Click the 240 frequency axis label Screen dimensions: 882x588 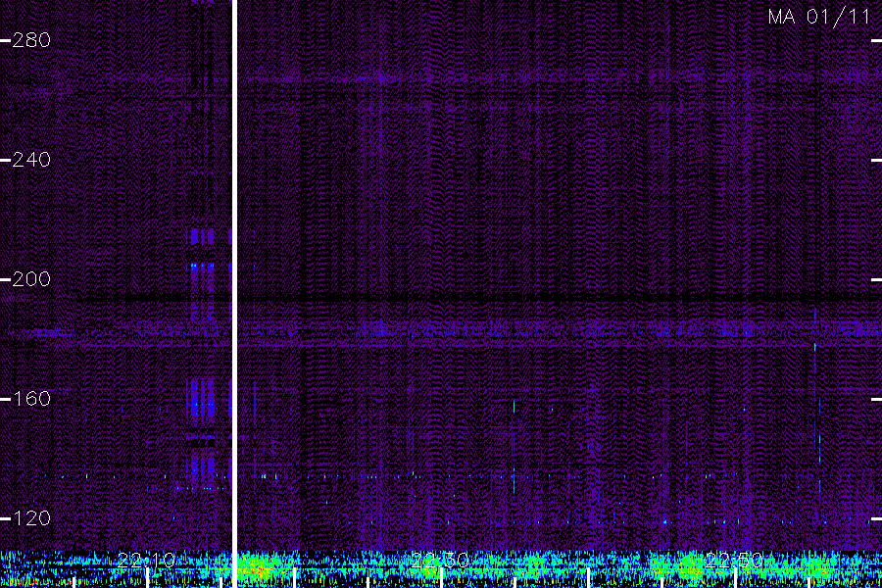coord(31,160)
